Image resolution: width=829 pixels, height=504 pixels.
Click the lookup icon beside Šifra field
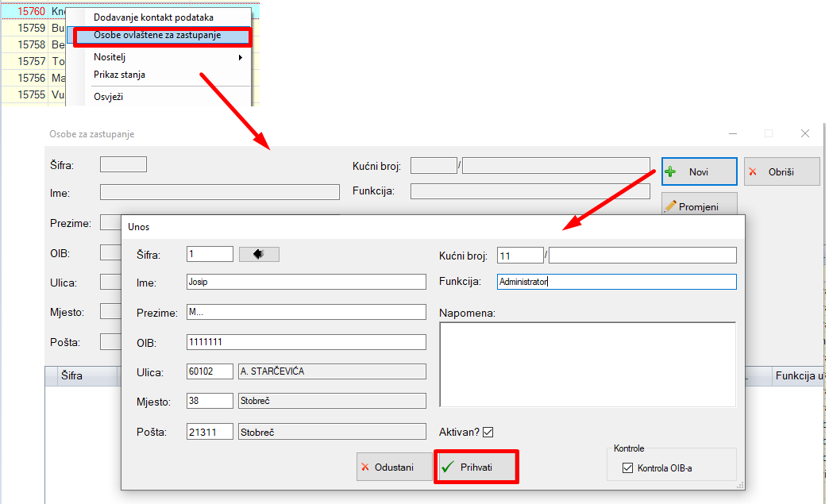click(259, 254)
